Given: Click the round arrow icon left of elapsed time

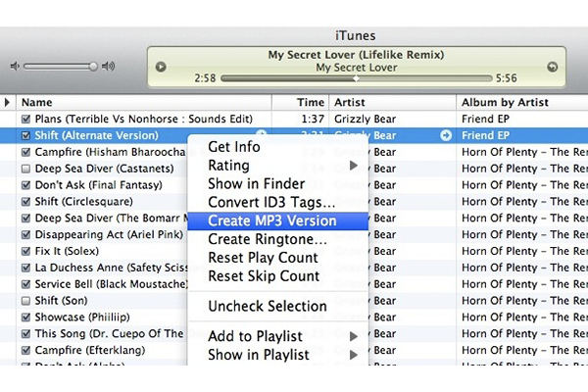Looking at the screenshot, I should [161, 68].
